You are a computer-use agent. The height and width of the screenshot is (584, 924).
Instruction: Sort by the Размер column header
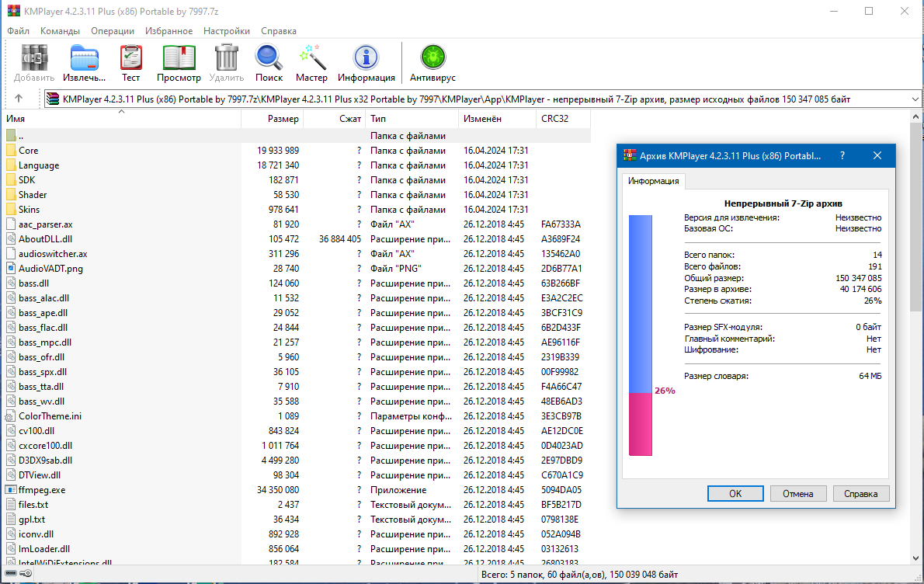273,119
